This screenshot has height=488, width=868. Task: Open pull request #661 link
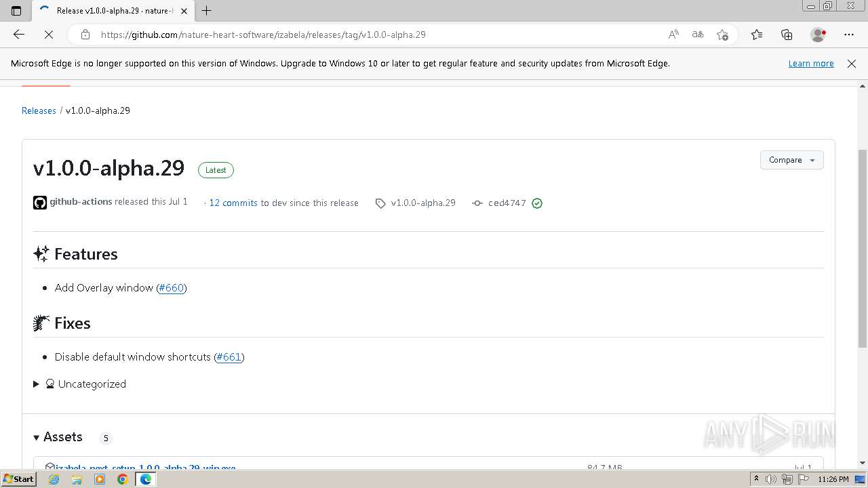click(x=229, y=357)
